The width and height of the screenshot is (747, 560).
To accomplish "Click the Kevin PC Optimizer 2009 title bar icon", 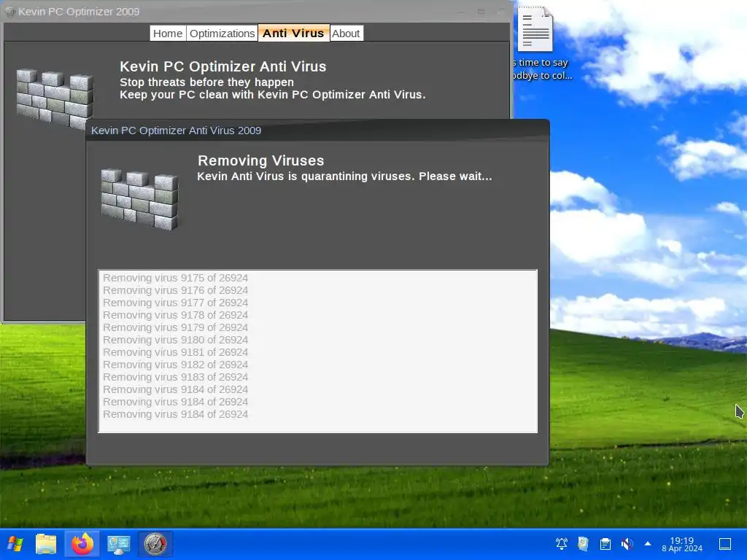I will pos(9,12).
